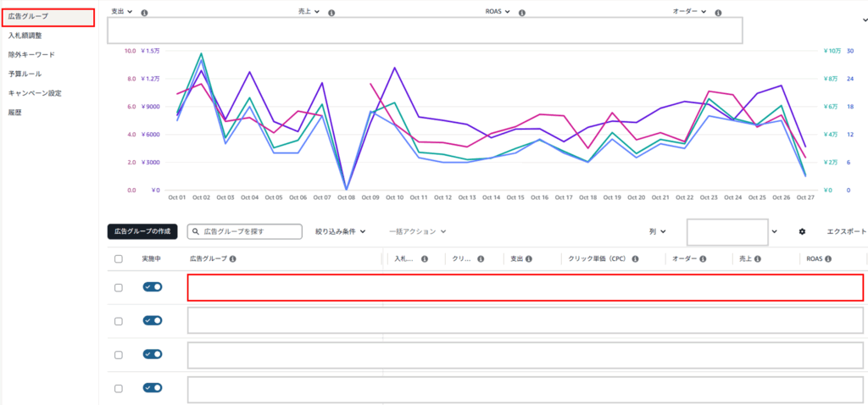This screenshot has height=405, width=868.
Task: Open the 一括アクション bulk action dropdown
Action: (417, 231)
